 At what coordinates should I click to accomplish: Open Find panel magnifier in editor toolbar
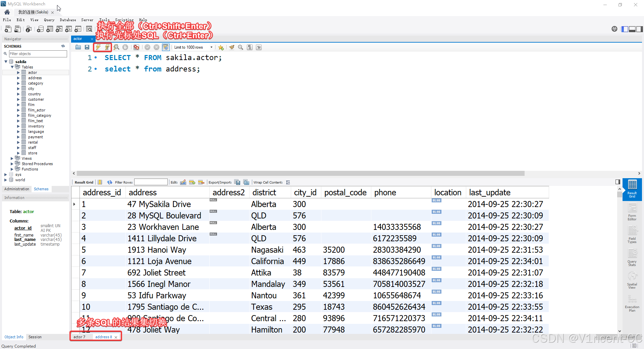pos(240,47)
